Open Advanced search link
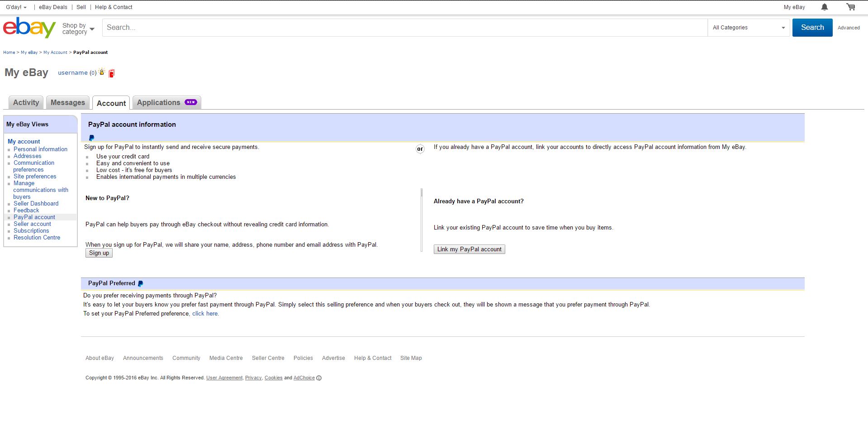Screen dimensions: 868x431 pos(849,28)
